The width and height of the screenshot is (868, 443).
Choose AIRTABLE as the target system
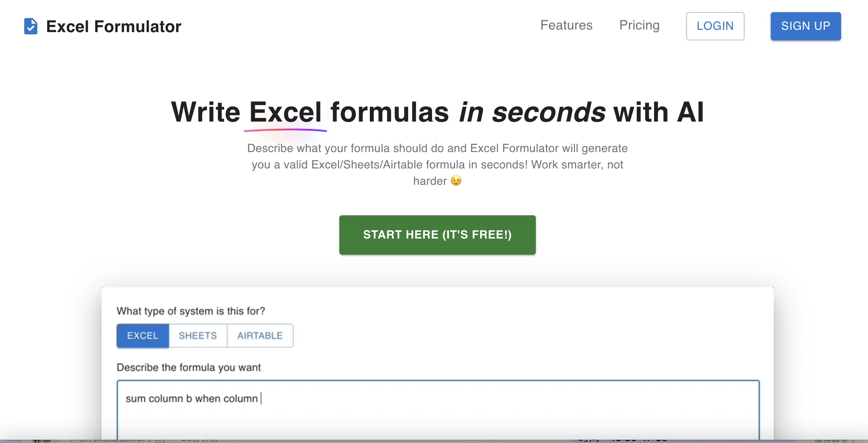(x=260, y=336)
